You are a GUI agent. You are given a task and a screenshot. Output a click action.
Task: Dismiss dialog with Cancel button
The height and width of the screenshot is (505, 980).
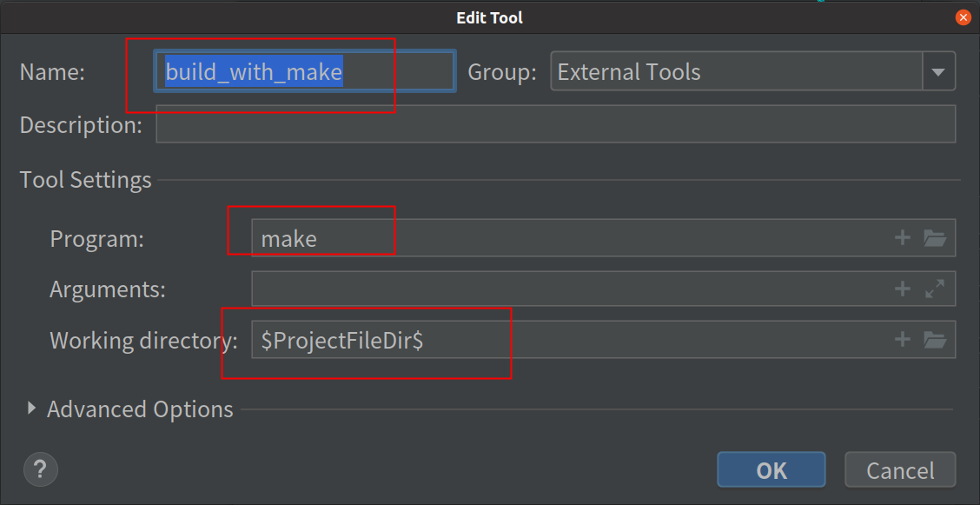tap(900, 470)
